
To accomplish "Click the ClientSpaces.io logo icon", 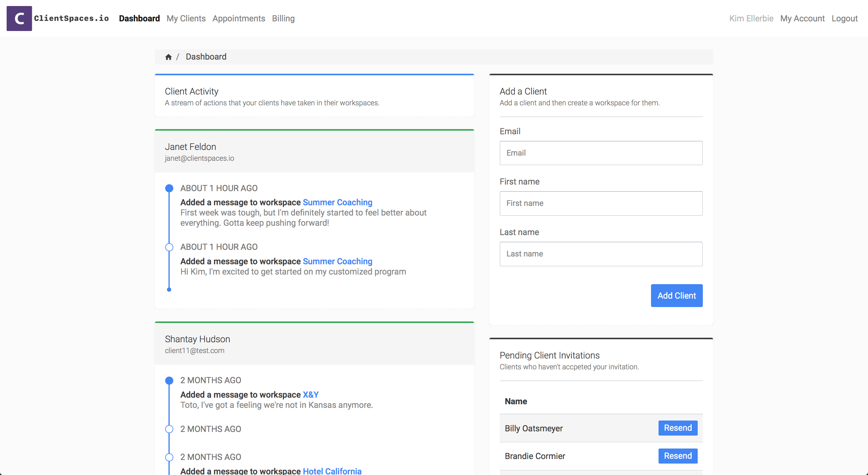I will click(x=19, y=18).
